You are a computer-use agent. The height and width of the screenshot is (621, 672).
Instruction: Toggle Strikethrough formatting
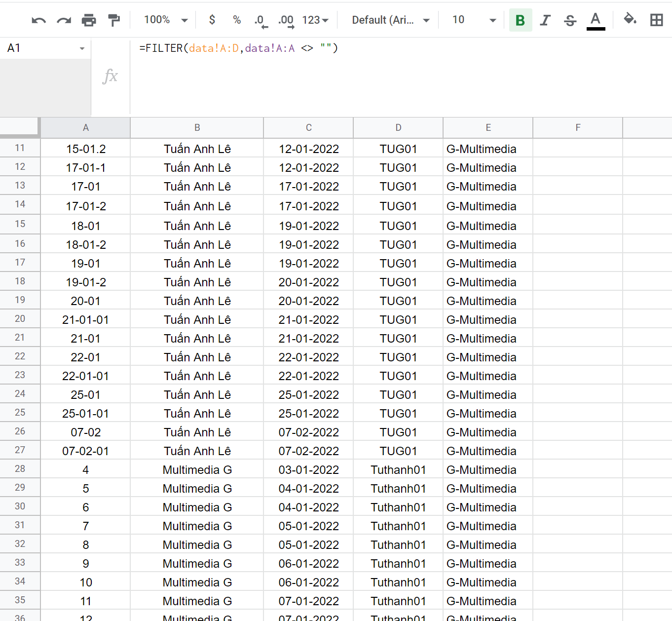tap(570, 20)
